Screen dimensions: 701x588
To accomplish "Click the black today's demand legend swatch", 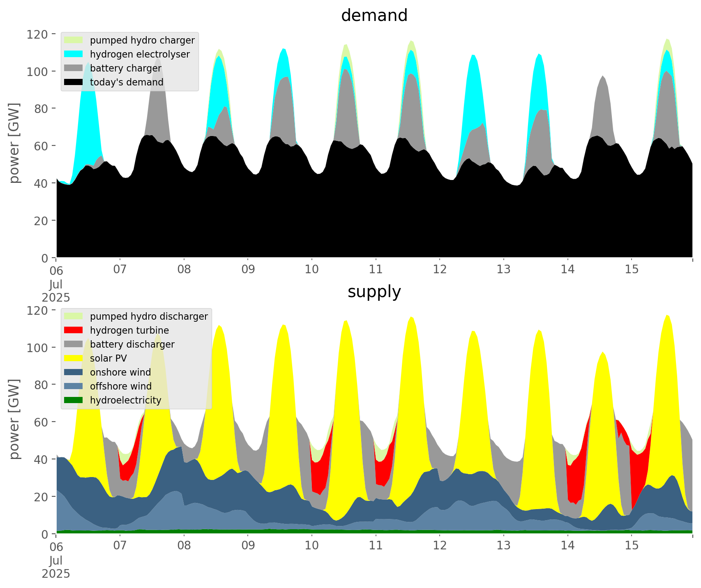I will (74, 82).
